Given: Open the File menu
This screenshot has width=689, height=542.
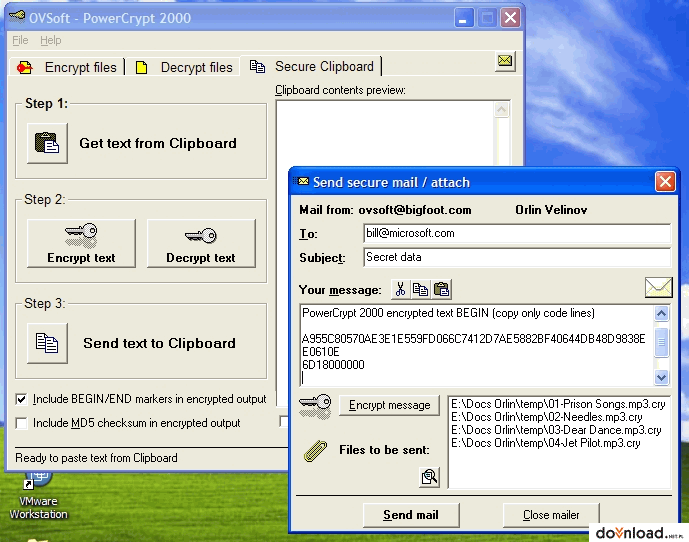Looking at the screenshot, I should [x=20, y=40].
